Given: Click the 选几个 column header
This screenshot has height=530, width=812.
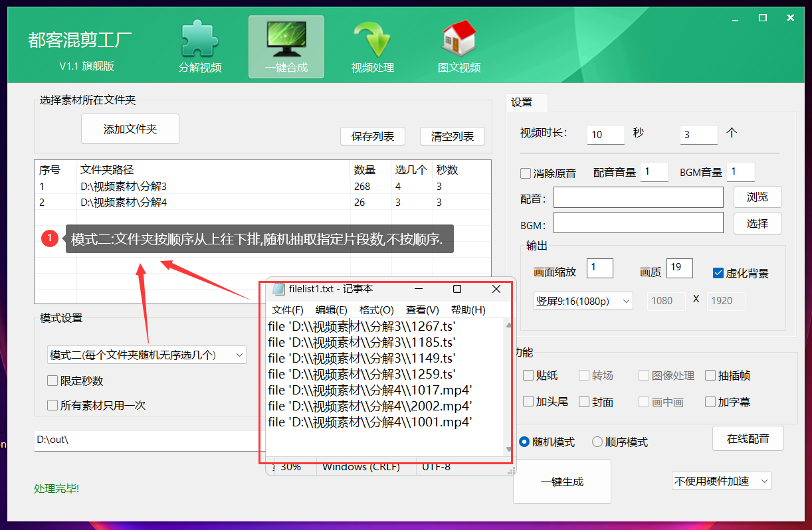Looking at the screenshot, I should tap(411, 169).
